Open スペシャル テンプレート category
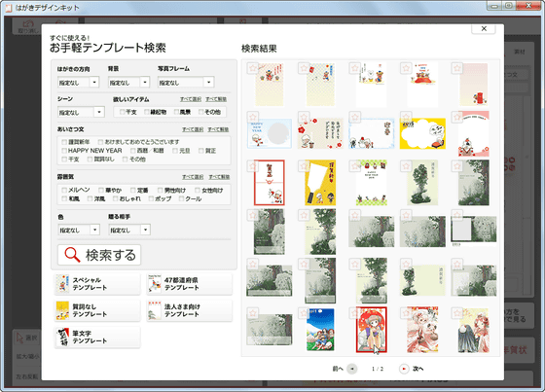545x392 pixels. [x=97, y=284]
